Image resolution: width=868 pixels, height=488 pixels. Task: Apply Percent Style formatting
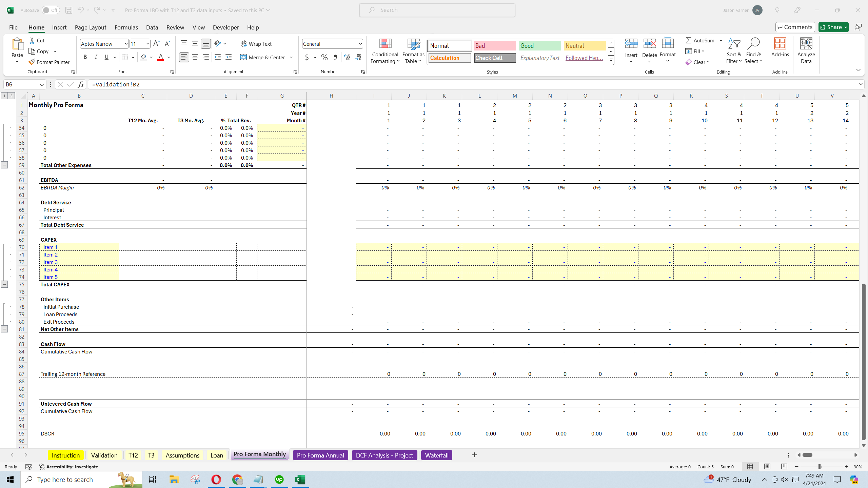pyautogui.click(x=324, y=57)
